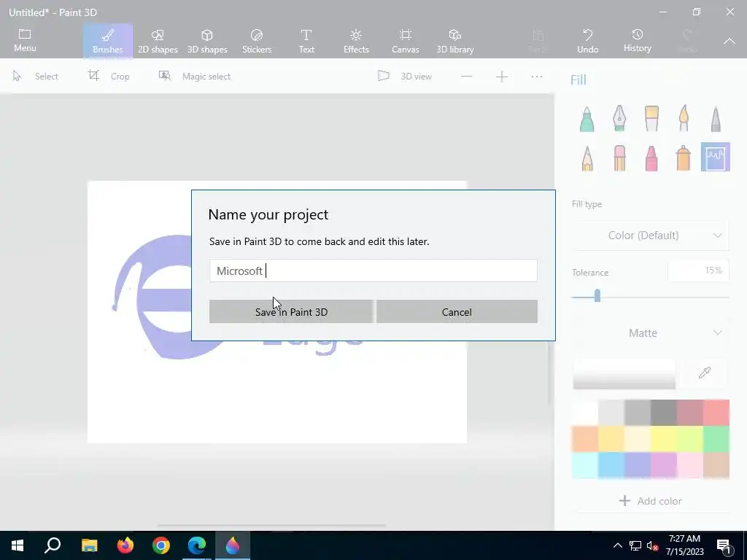Expand the Matte material dropdown
This screenshot has height=560, width=747.
650,332
